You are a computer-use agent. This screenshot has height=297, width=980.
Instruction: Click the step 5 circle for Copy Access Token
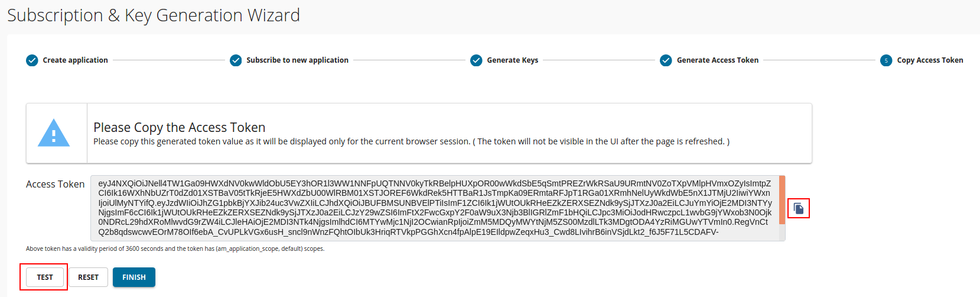point(886,60)
